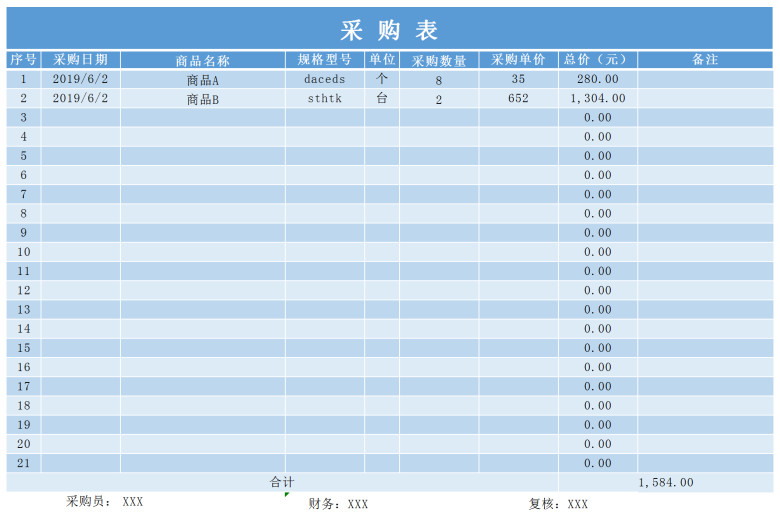Select total price 280.00 cell
This screenshot has width=780, height=516.
point(598,79)
